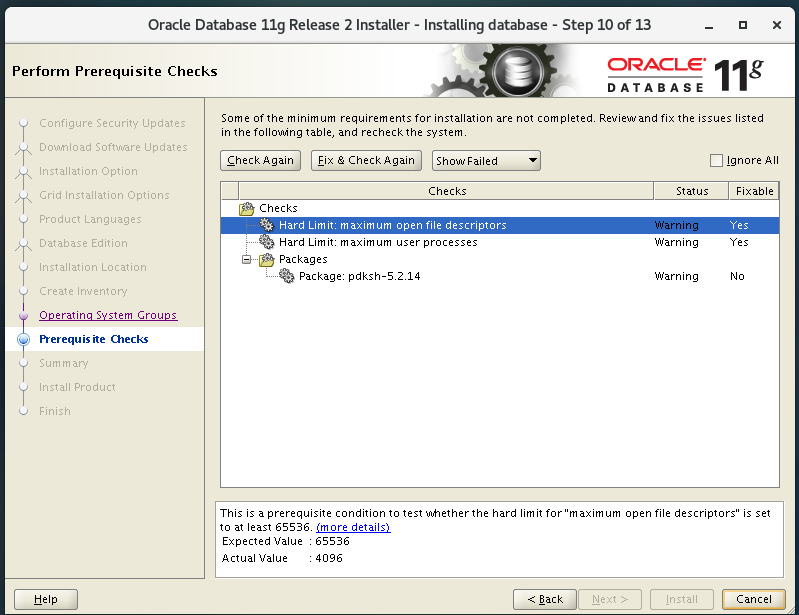Viewport: 799px width, 615px height.
Task: Select the Installation Location step
Action: [x=93, y=268]
